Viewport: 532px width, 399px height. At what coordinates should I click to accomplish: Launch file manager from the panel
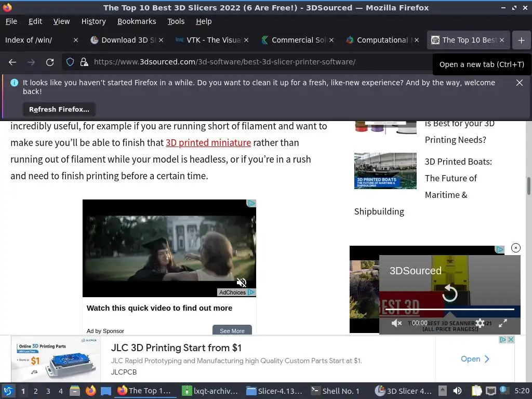point(75,391)
